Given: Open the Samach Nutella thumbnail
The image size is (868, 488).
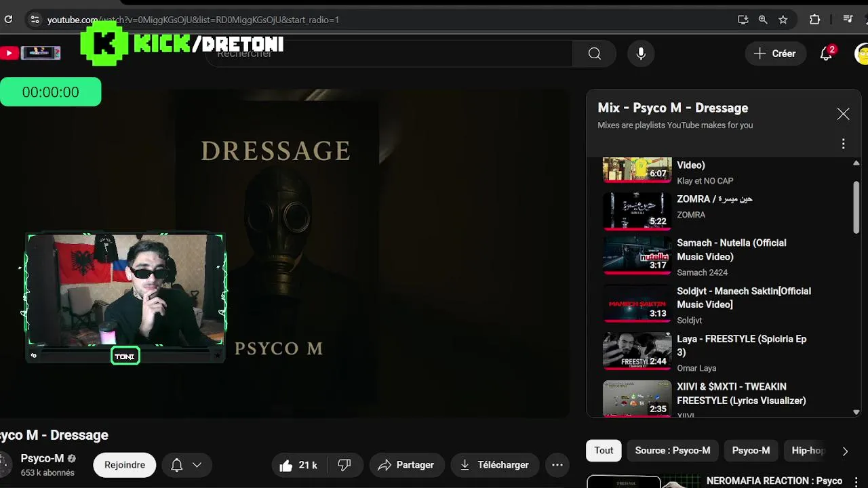Looking at the screenshot, I should pyautogui.click(x=637, y=255).
